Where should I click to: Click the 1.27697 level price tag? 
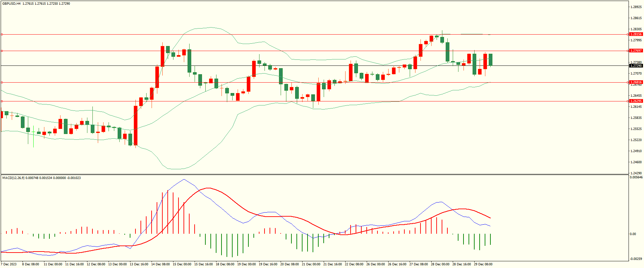click(x=636, y=51)
